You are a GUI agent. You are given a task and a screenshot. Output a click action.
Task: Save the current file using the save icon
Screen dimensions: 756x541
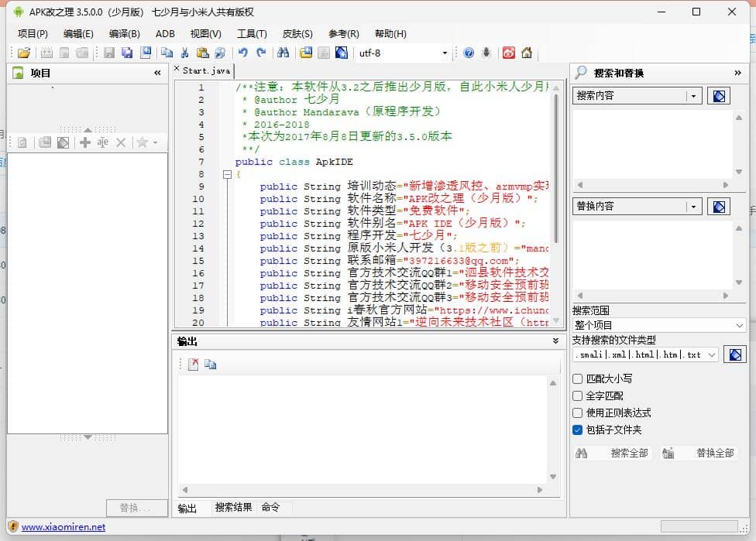[108, 53]
